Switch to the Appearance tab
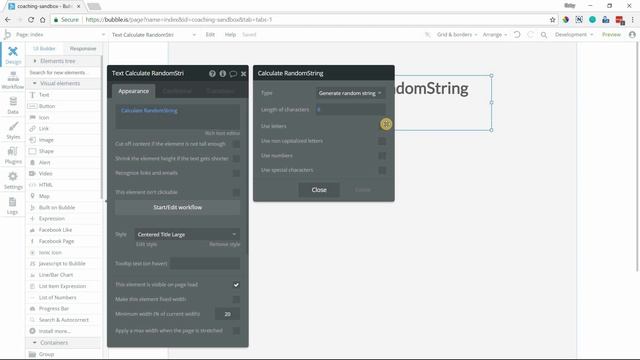Screen dimensions: 640x360 click(x=133, y=91)
